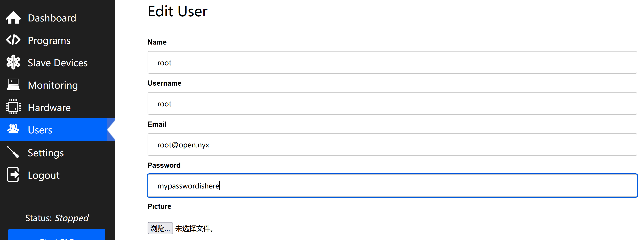Click the Users people icon

(13, 129)
